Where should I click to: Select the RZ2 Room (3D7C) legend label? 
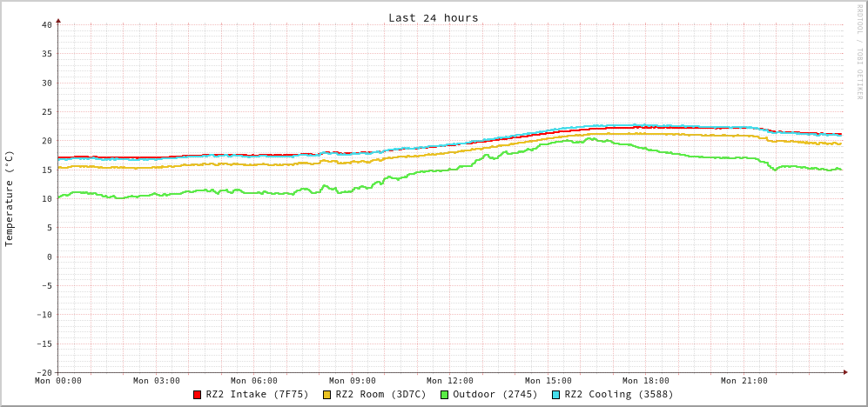[x=380, y=394]
